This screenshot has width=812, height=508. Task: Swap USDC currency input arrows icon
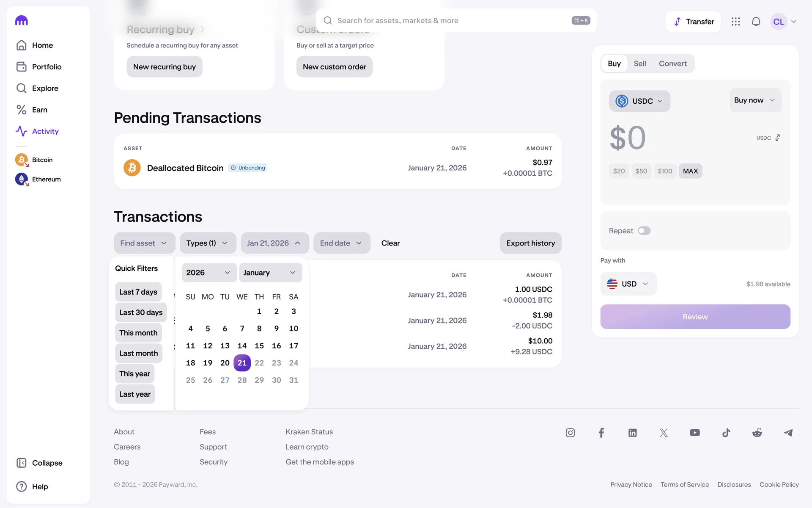(777, 138)
